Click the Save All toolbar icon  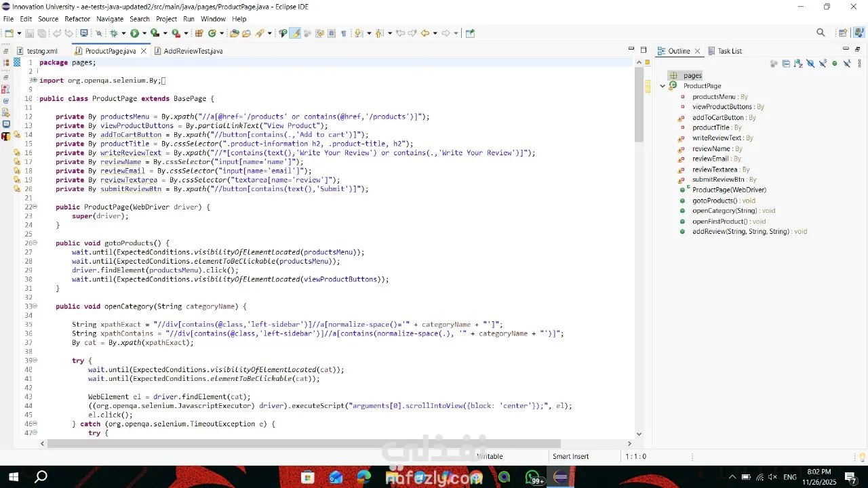(x=41, y=33)
